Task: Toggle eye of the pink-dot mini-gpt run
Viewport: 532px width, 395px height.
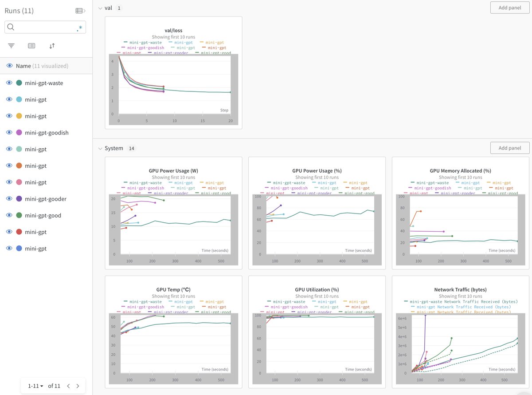Action: click(9, 182)
